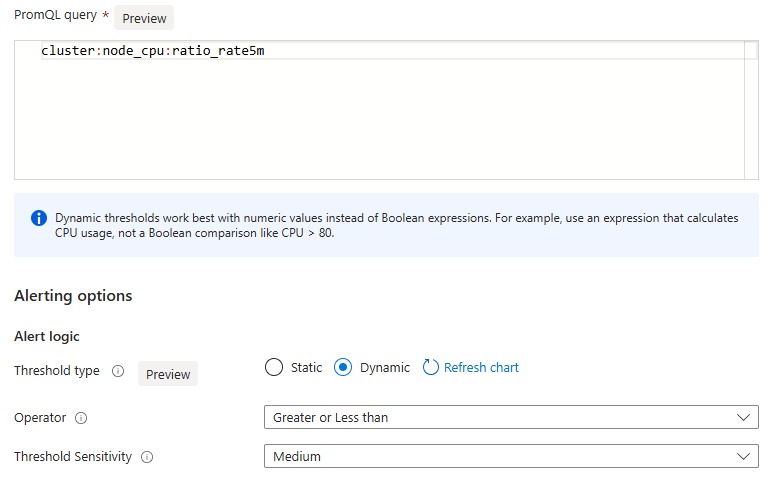Click the Preview badge beside Threshold type
This screenshot has width=774, height=486.
(x=168, y=374)
